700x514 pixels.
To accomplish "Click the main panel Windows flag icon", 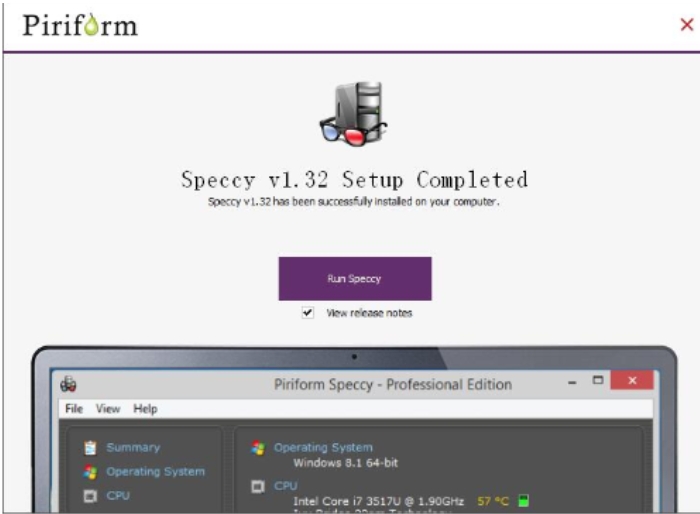I will 258,447.
